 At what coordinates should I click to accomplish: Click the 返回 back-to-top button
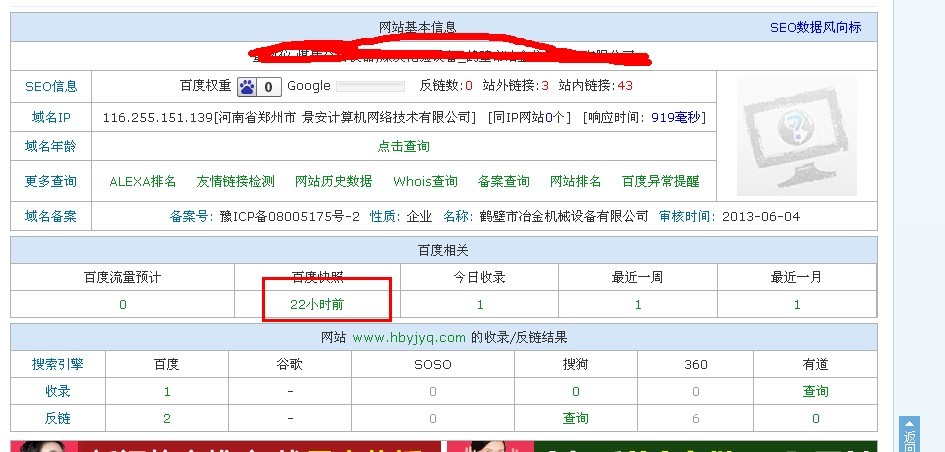[x=909, y=435]
